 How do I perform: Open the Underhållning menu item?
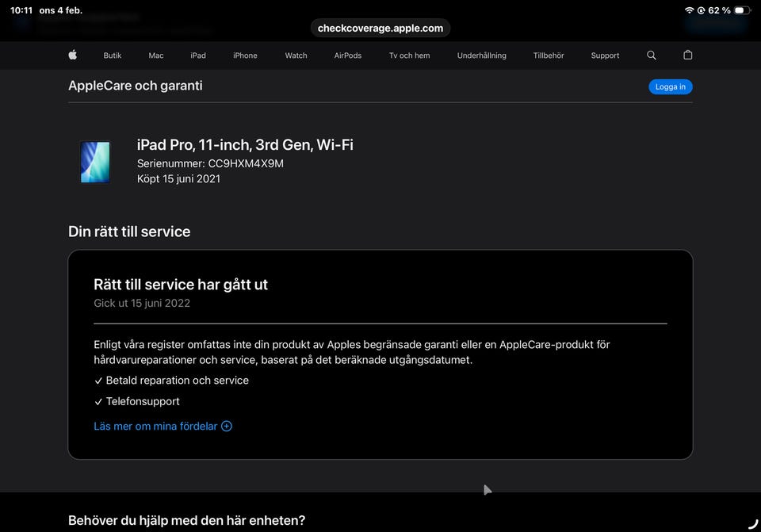pyautogui.click(x=481, y=55)
